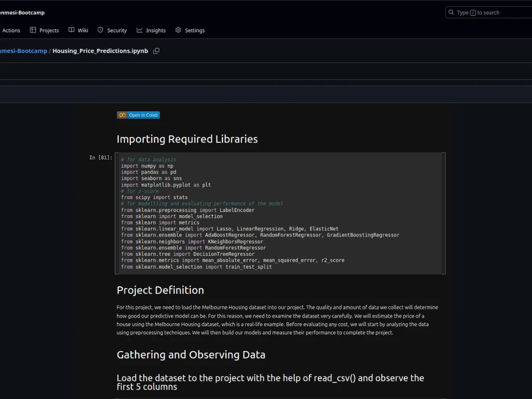This screenshot has height=399, width=532.
Task: Click the Wiki book icon
Action: tap(72, 30)
